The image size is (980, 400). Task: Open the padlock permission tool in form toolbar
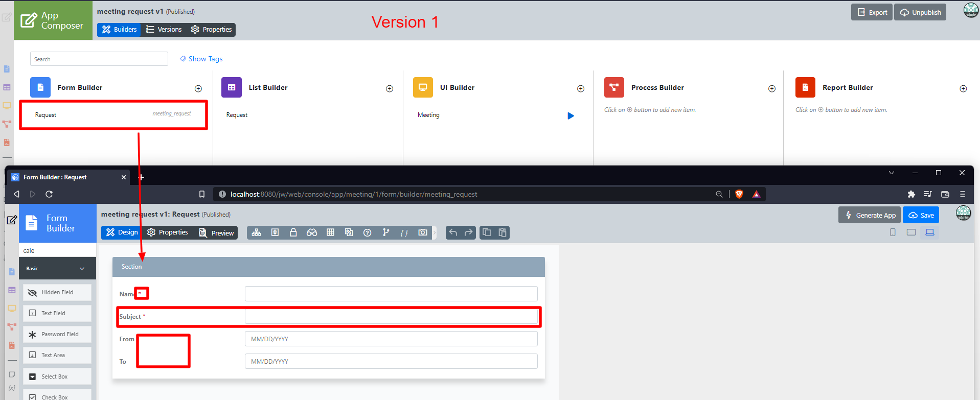[x=293, y=232]
